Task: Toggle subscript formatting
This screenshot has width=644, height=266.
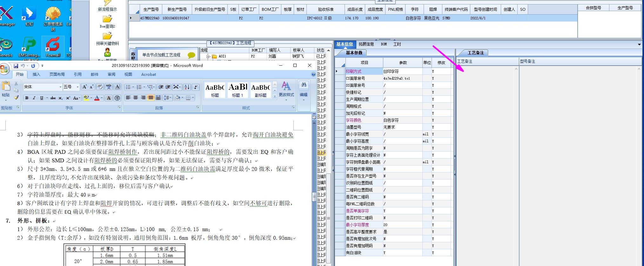Action: pos(60,98)
